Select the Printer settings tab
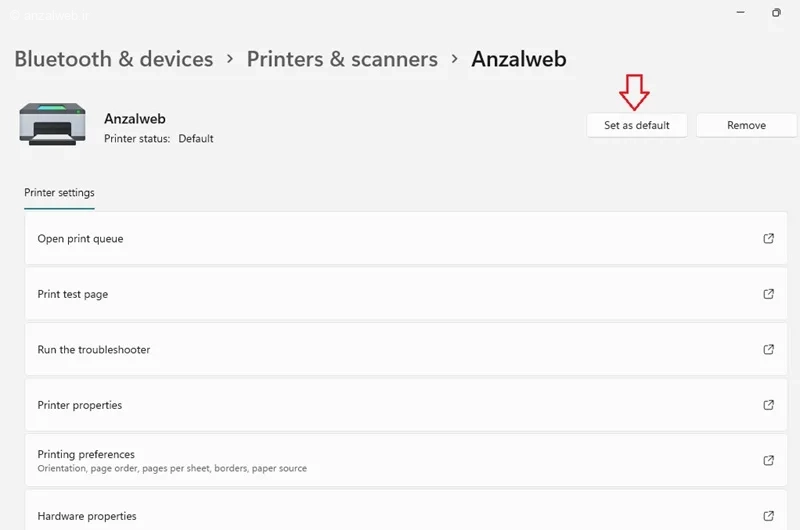 (59, 193)
